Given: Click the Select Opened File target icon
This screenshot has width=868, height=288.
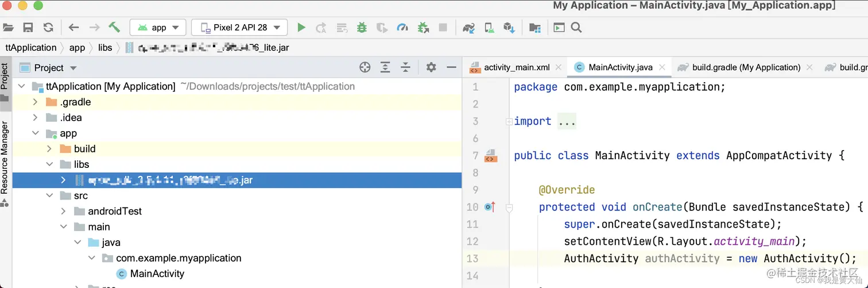Looking at the screenshot, I should 365,68.
